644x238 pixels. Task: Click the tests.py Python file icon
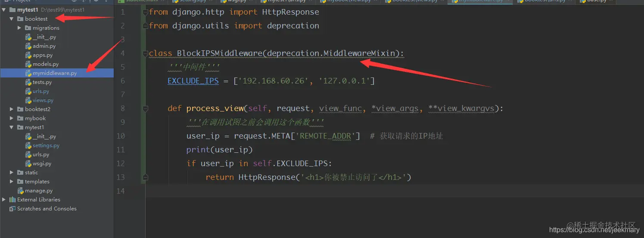point(28,82)
